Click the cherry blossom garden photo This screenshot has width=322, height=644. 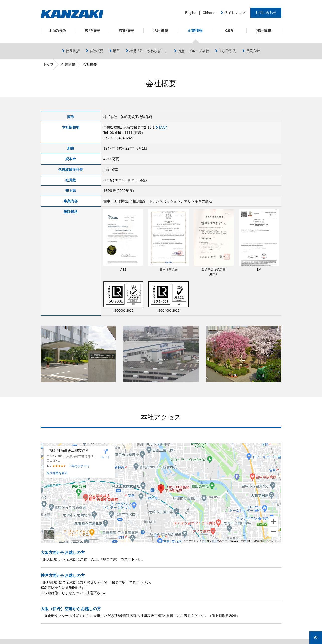pos(244,354)
